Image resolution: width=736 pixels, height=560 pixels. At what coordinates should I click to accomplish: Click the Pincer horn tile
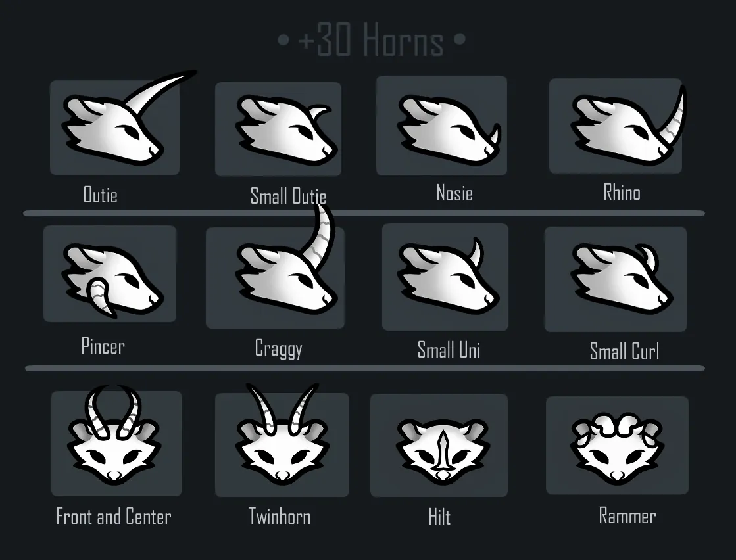pos(110,274)
